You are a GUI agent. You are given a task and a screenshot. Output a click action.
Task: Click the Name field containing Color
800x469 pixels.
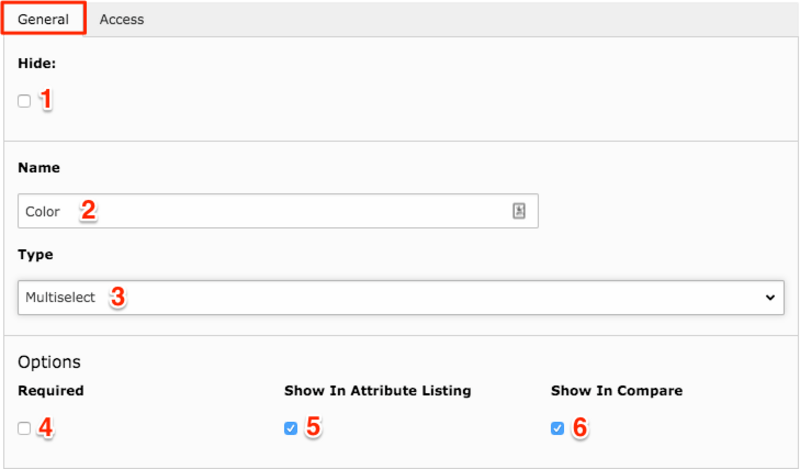tap(278, 211)
